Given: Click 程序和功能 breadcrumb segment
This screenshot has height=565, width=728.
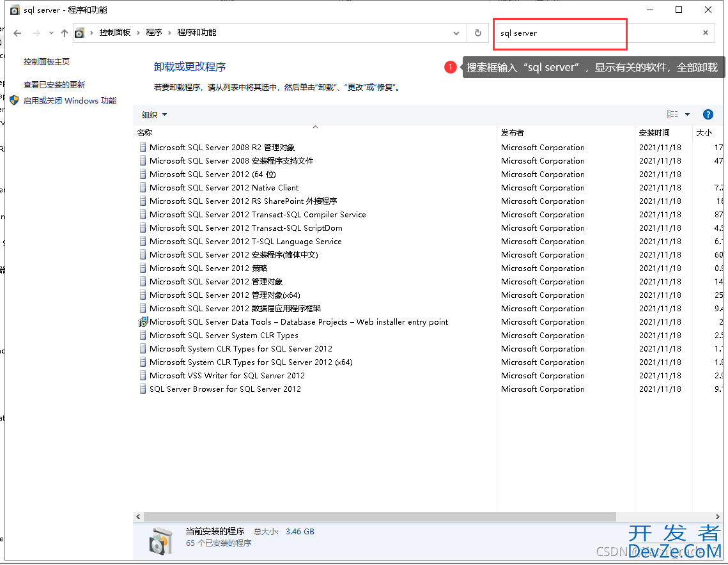Looking at the screenshot, I should point(196,33).
